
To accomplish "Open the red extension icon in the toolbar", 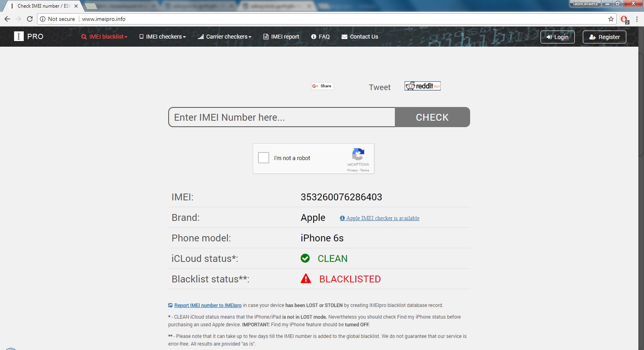I will tap(625, 19).
